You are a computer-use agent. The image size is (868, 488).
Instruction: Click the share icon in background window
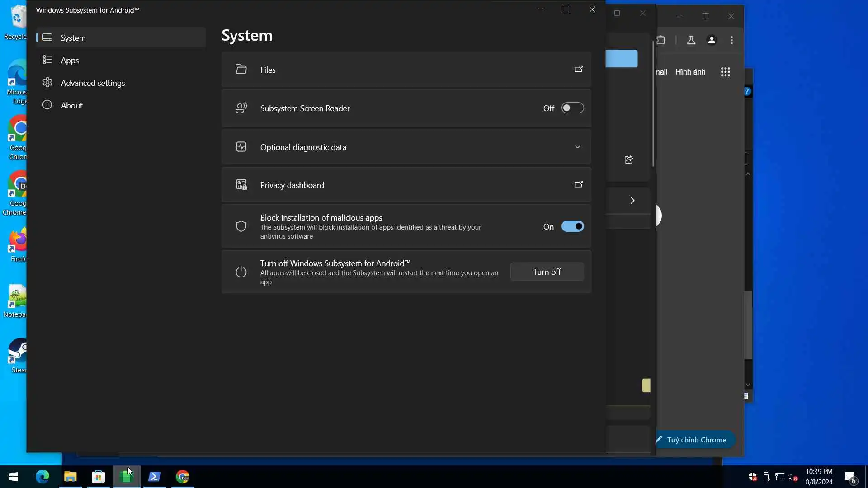pos(628,160)
